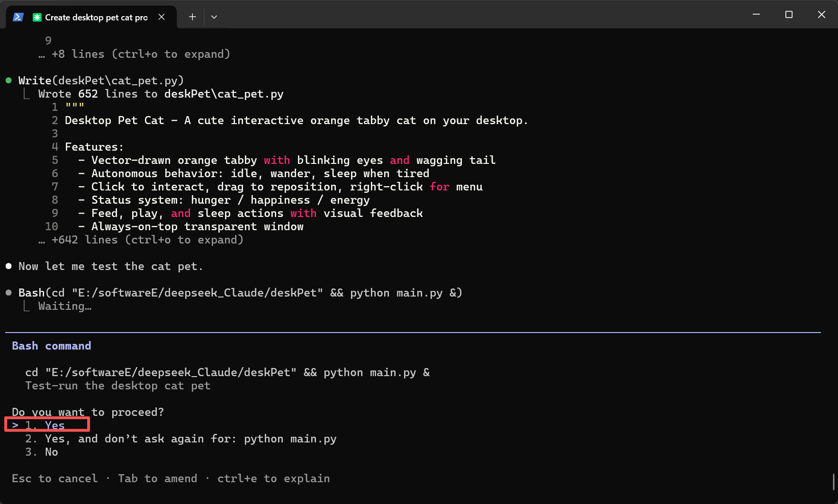
Task: Click the terminal scrollbar thumb
Action: pyautogui.click(x=833, y=482)
